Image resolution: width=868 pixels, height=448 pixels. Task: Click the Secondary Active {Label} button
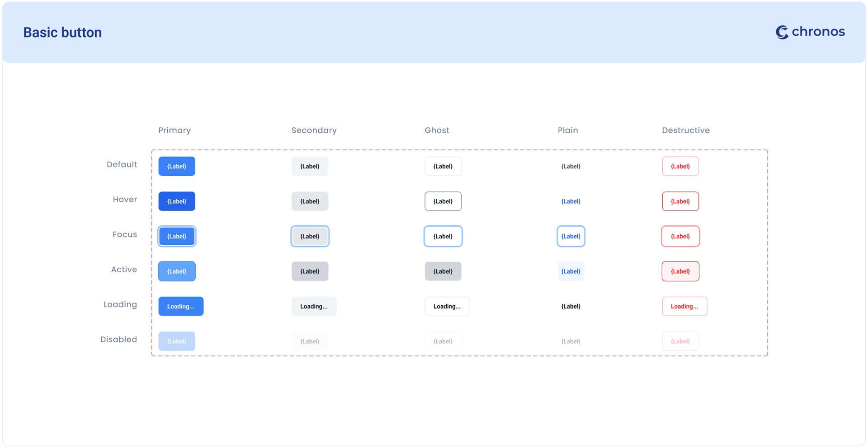(x=310, y=271)
